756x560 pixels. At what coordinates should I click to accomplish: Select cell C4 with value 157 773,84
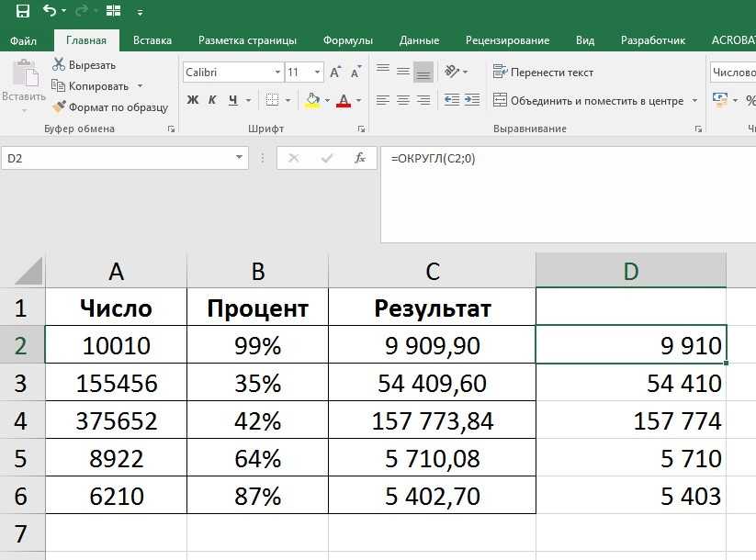coord(432,421)
